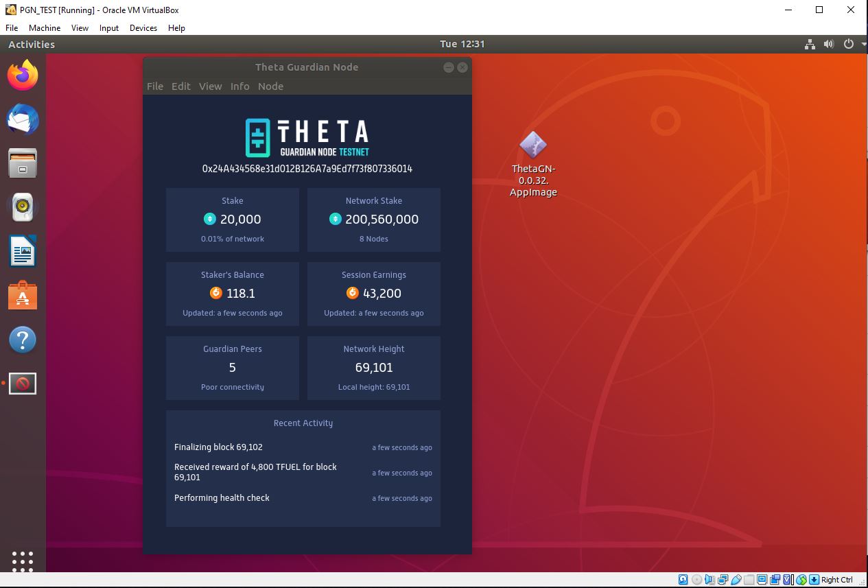Click '0.01% of network' label

coord(233,239)
